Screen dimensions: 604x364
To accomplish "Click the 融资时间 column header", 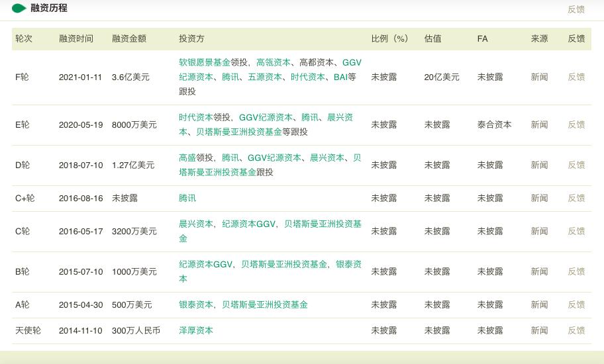I will [x=76, y=38].
